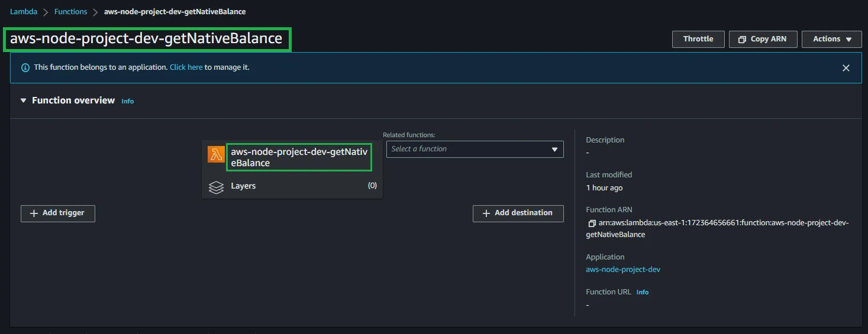This screenshot has width=868, height=334.
Task: Open Info link next to Function overview
Action: pyautogui.click(x=127, y=101)
